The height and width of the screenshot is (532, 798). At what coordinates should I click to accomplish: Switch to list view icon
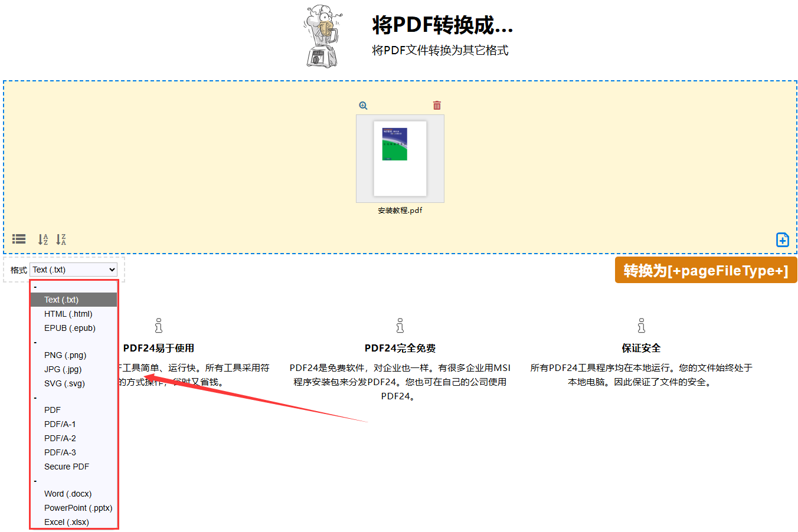(19, 239)
